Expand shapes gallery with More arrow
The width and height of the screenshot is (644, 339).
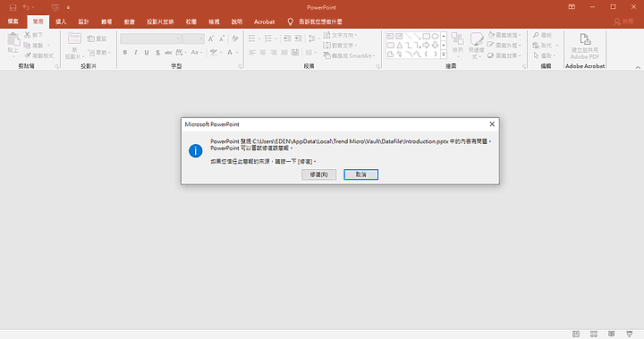tap(444, 55)
